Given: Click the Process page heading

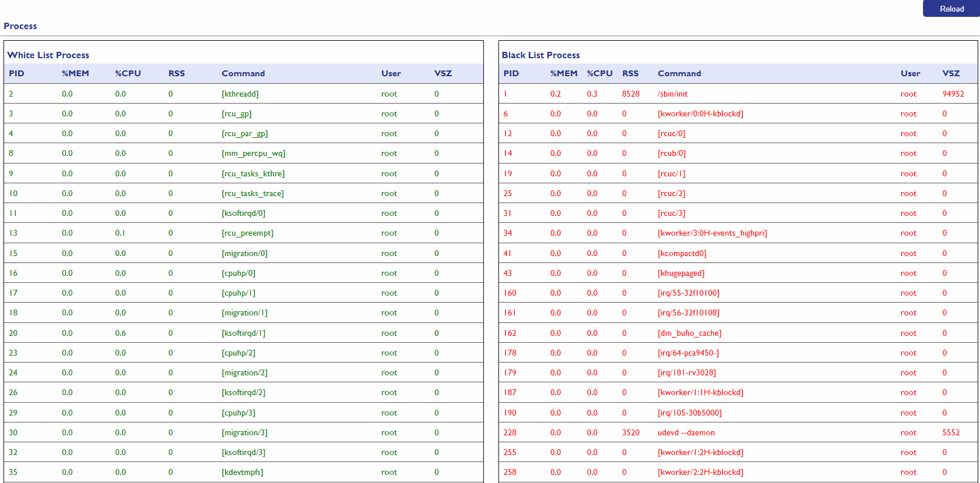Looking at the screenshot, I should click(x=20, y=26).
